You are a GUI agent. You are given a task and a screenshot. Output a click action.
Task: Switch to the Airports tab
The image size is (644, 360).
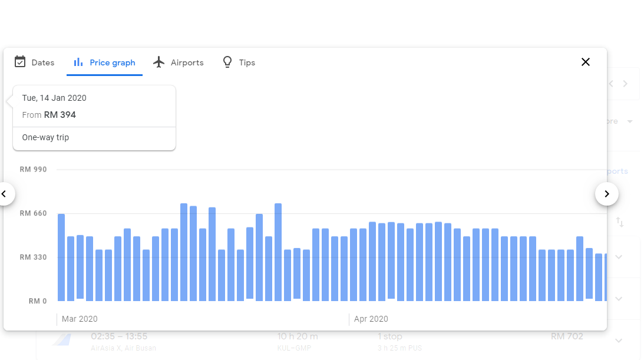point(179,62)
